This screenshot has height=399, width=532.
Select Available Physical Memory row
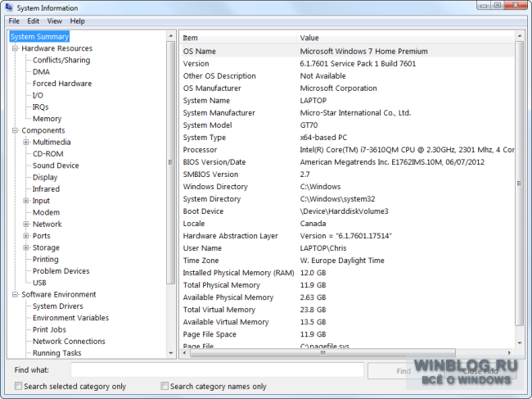click(x=347, y=297)
